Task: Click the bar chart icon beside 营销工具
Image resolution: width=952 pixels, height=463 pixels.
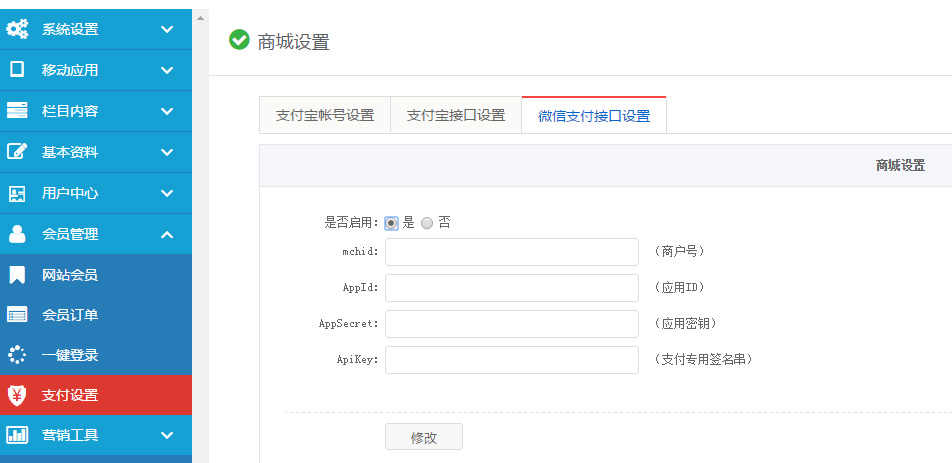Action: 17,434
